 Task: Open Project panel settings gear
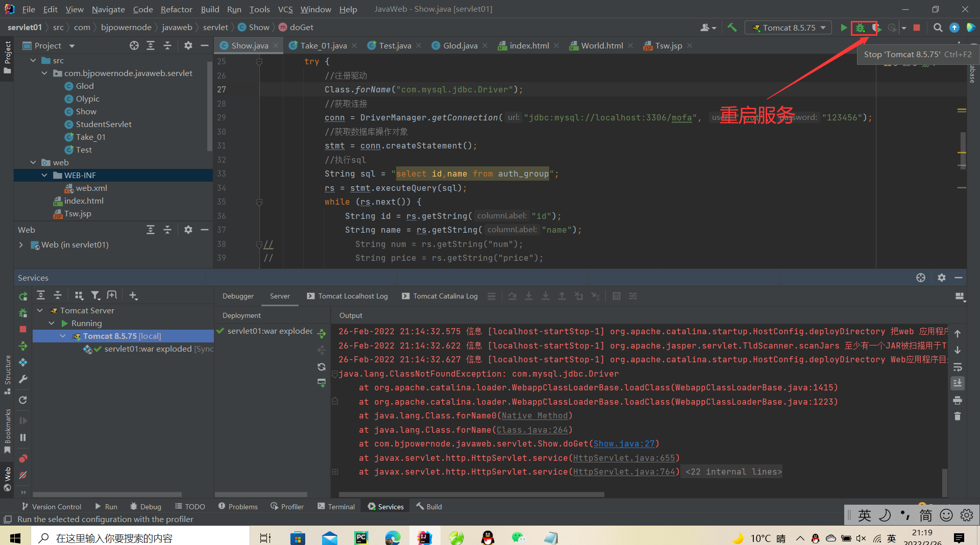(188, 45)
